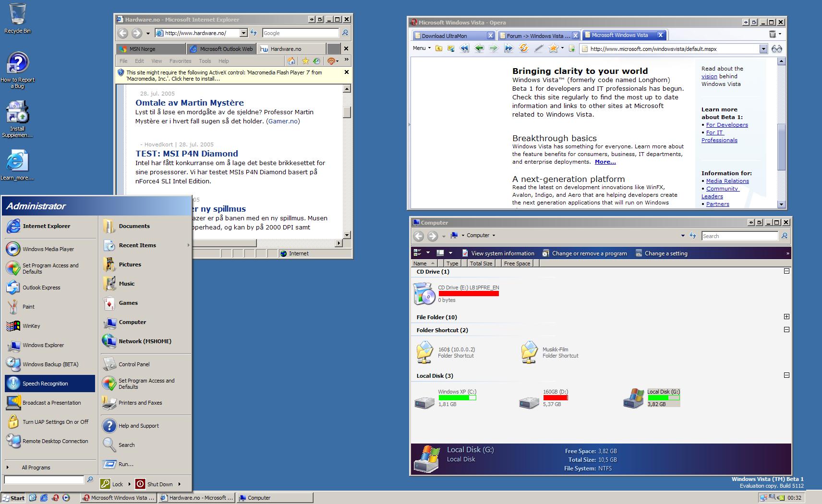Click the Opera page vertical scrollbar thumb
Screen dimensions: 822x504
pyautogui.click(x=781, y=147)
